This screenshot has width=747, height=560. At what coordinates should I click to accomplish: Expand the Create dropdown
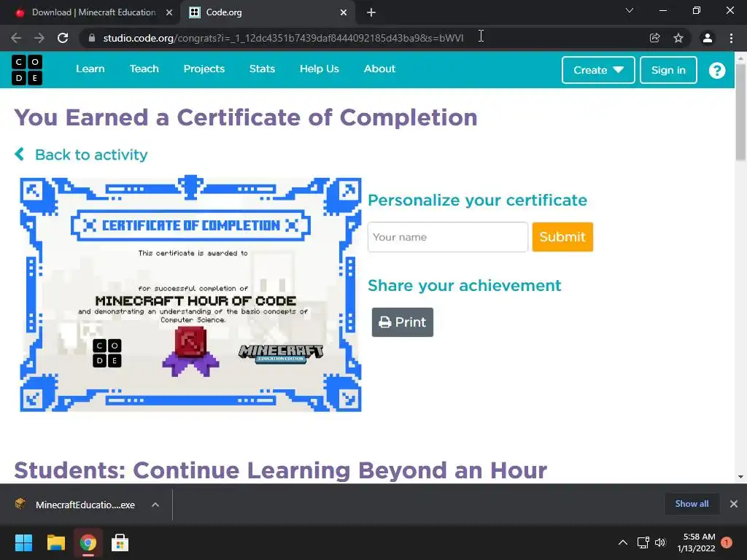598,70
